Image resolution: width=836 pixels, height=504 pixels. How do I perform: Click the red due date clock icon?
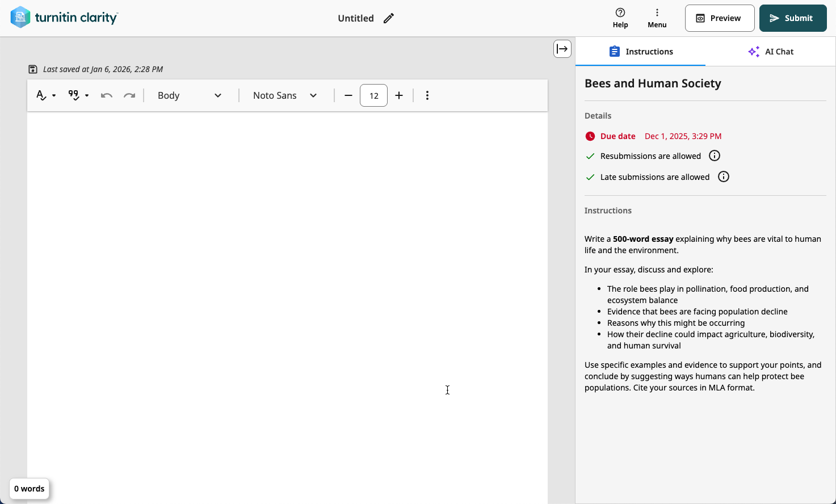click(x=590, y=136)
